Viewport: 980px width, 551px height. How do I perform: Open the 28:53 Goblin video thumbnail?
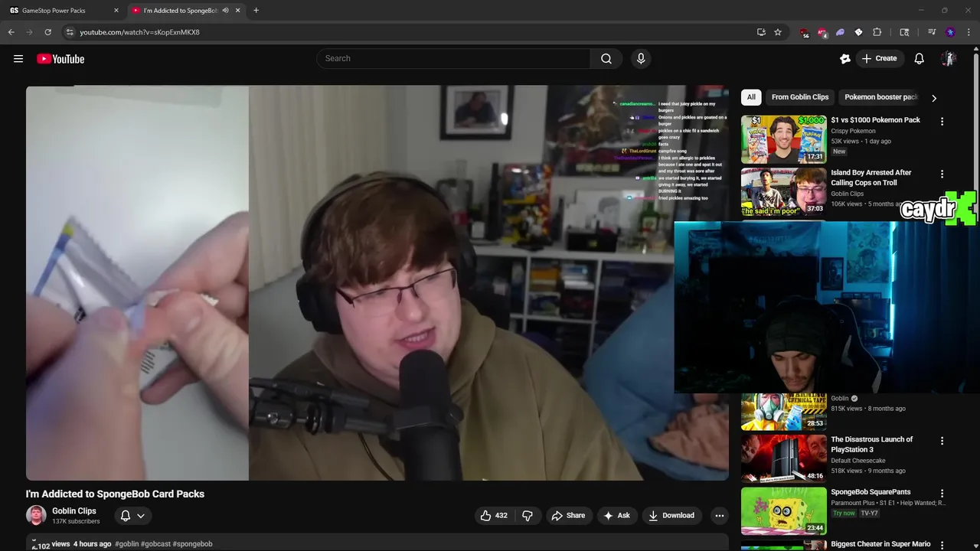pyautogui.click(x=784, y=412)
